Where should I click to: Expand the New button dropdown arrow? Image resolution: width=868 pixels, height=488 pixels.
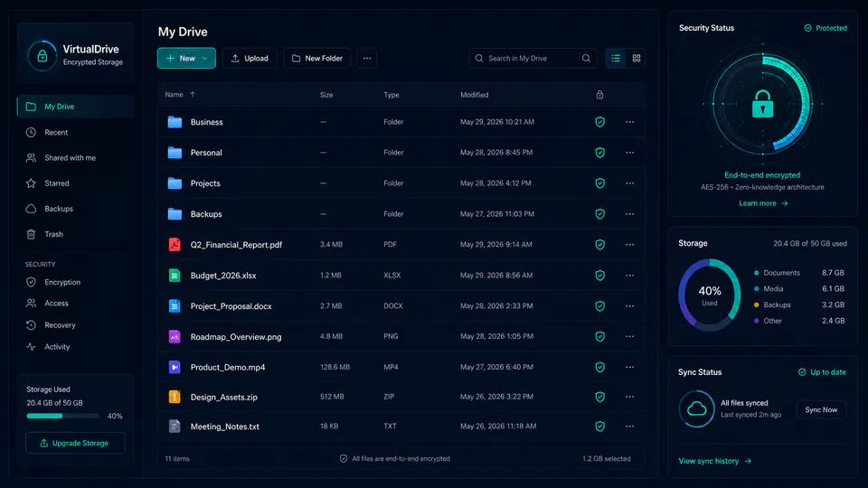(205, 58)
